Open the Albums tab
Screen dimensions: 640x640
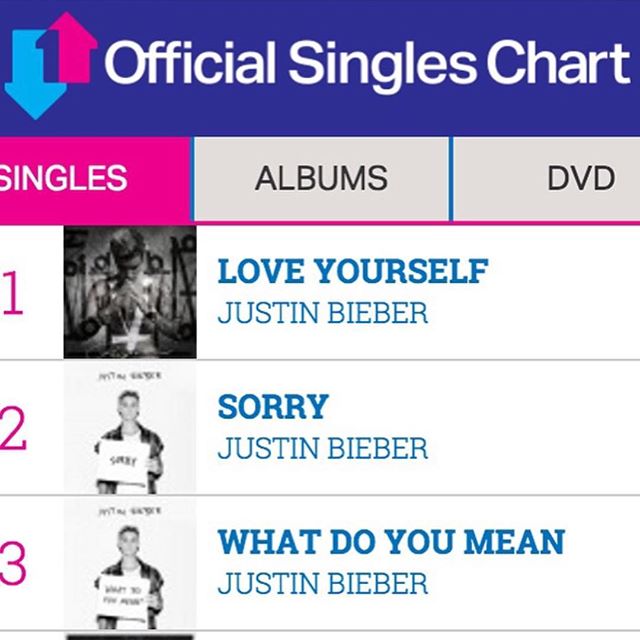[x=321, y=179]
